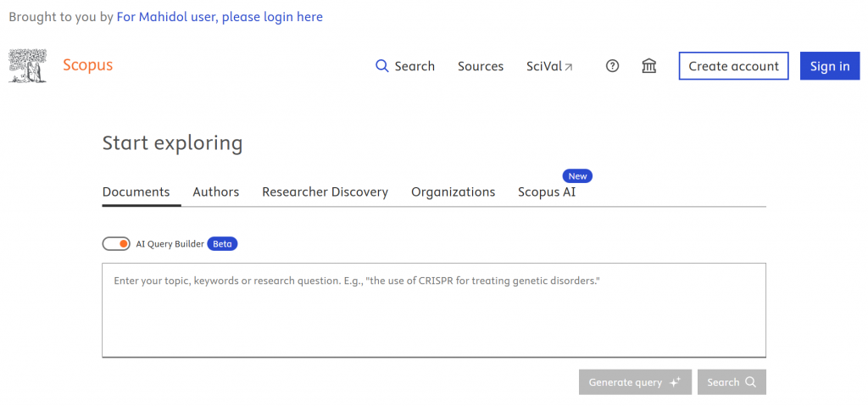Open SciVal external link

tap(549, 66)
